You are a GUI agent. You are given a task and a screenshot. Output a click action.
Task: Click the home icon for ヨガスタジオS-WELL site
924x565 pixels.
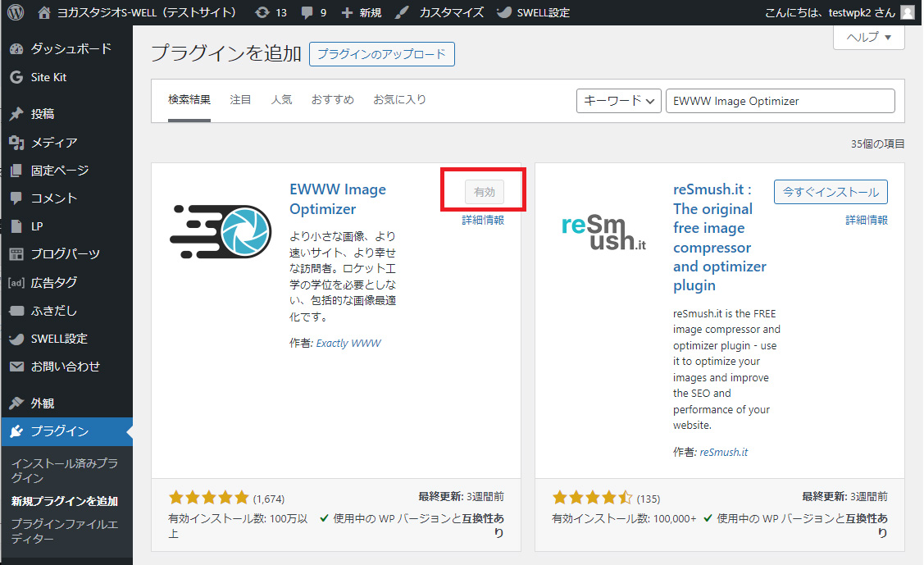point(43,12)
